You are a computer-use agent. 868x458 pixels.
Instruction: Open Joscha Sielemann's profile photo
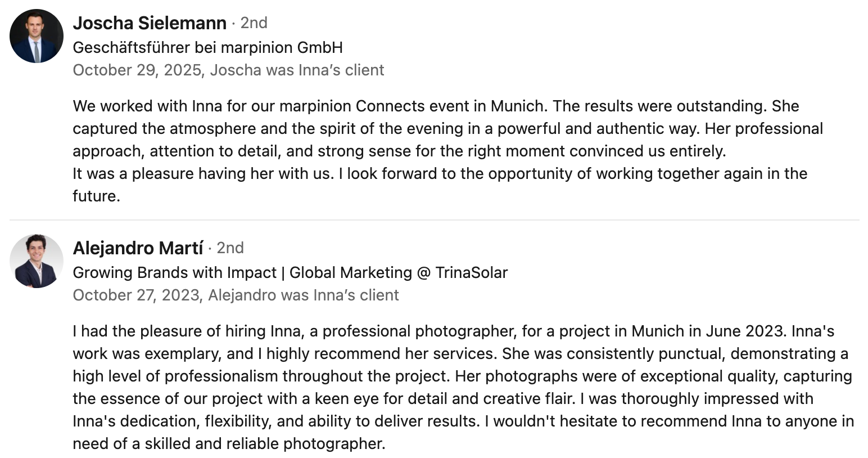click(37, 36)
